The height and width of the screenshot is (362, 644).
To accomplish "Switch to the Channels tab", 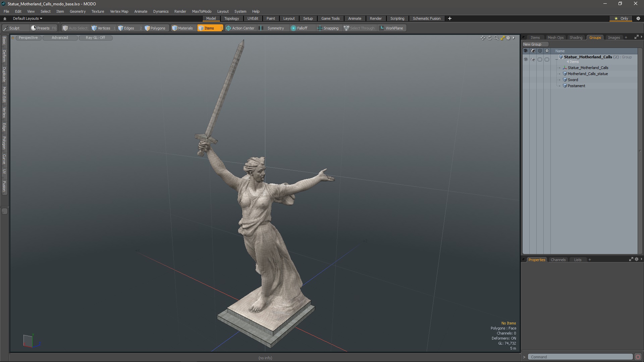I will coord(558,260).
